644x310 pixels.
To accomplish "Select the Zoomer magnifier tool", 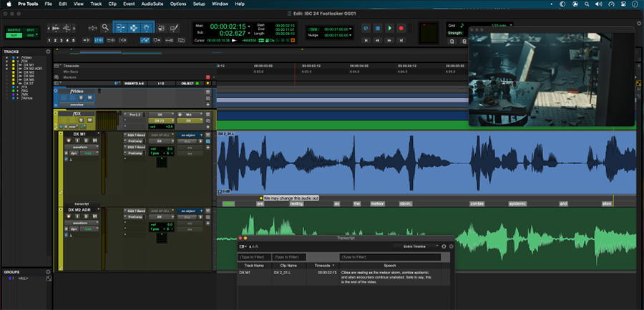I will pyautogui.click(x=105, y=27).
